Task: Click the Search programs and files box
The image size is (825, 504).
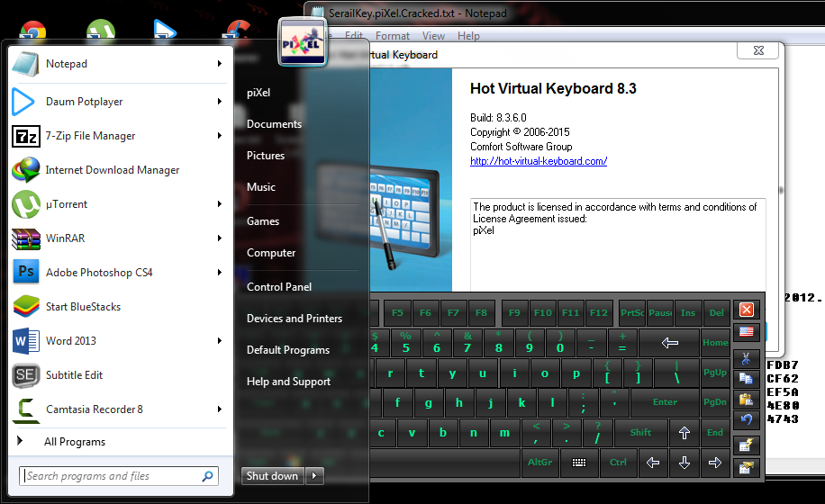Action: click(x=119, y=476)
